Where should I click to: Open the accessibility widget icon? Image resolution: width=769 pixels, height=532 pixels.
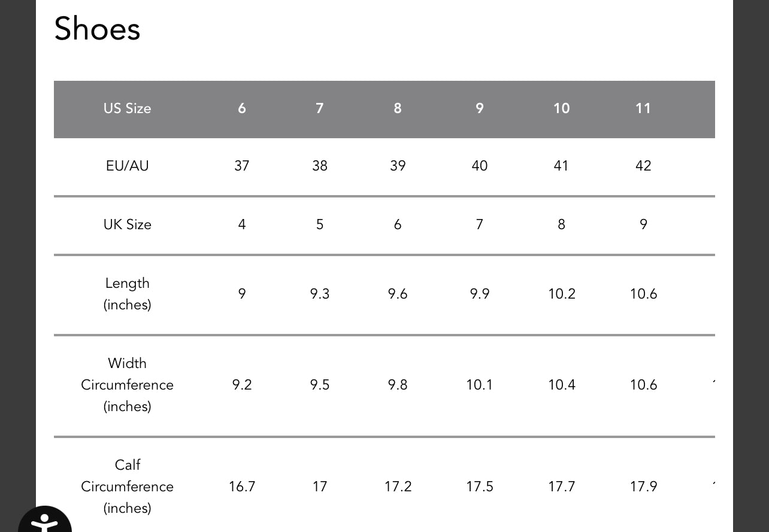click(x=44, y=522)
